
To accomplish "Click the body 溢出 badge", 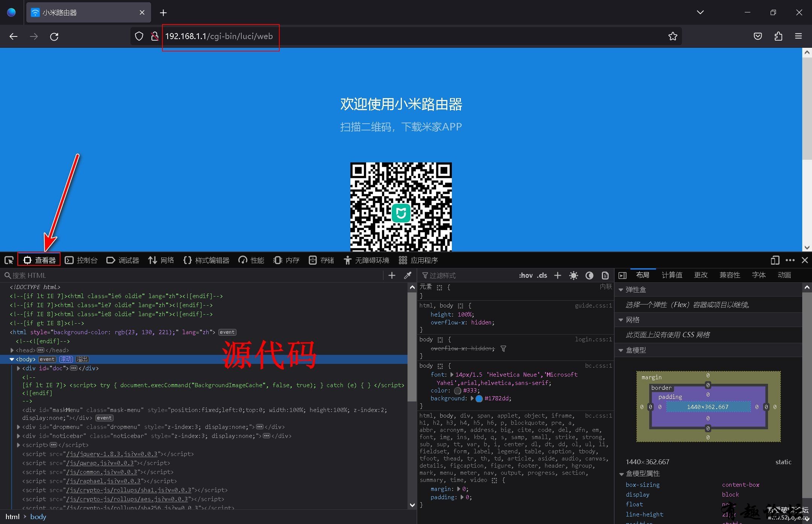I will 82,359.
